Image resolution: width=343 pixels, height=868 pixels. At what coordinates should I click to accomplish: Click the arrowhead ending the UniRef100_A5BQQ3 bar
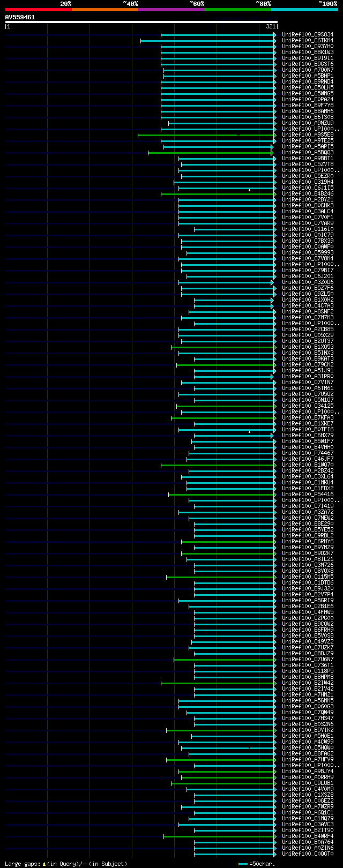pyautogui.click(x=272, y=153)
